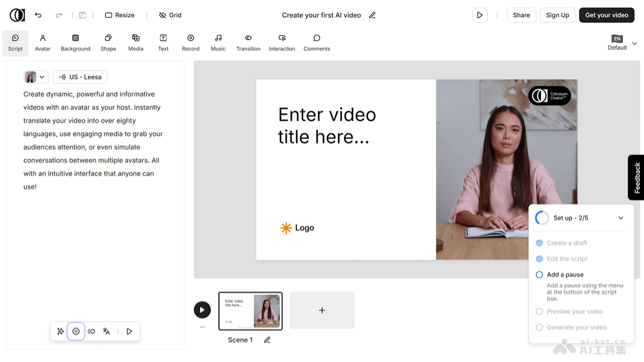
Task: Click the preview play icon in top bar
Action: tap(480, 15)
